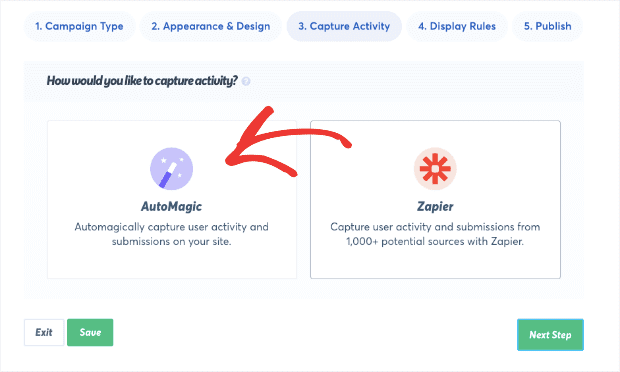Click the AutoMagic magic wand icon
The width and height of the screenshot is (620, 372).
tap(172, 169)
